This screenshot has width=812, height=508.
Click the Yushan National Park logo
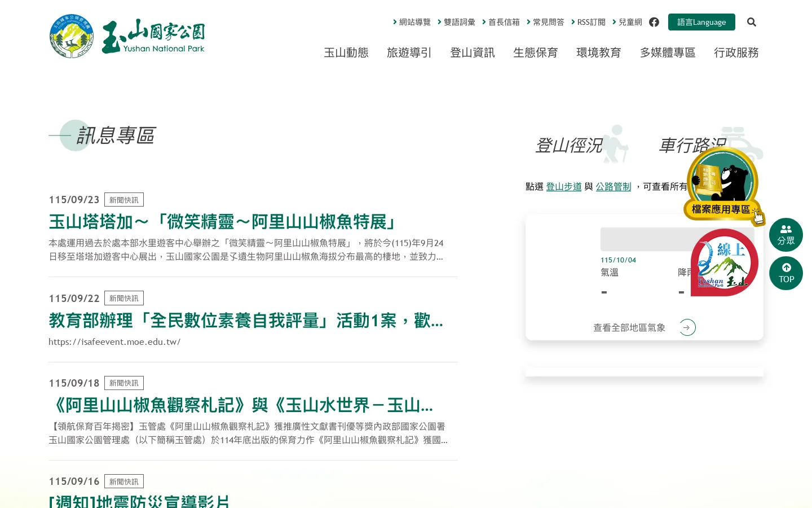(127, 36)
